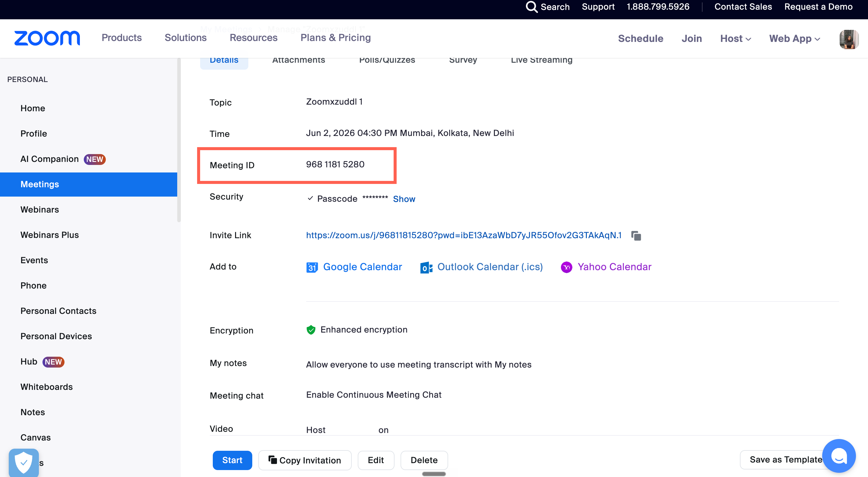Open the user profile avatar
868x477 pixels.
click(849, 39)
